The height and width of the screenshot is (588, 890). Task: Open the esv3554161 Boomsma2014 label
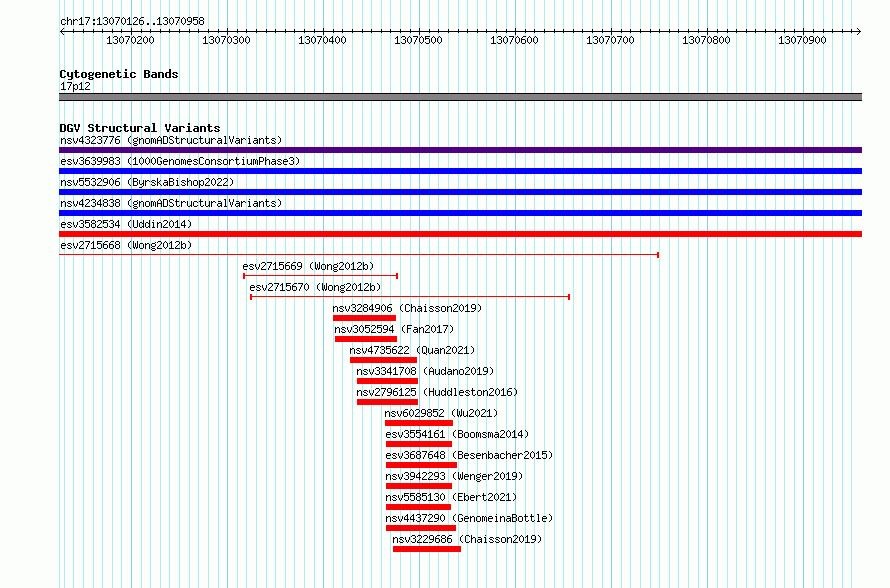(x=457, y=434)
